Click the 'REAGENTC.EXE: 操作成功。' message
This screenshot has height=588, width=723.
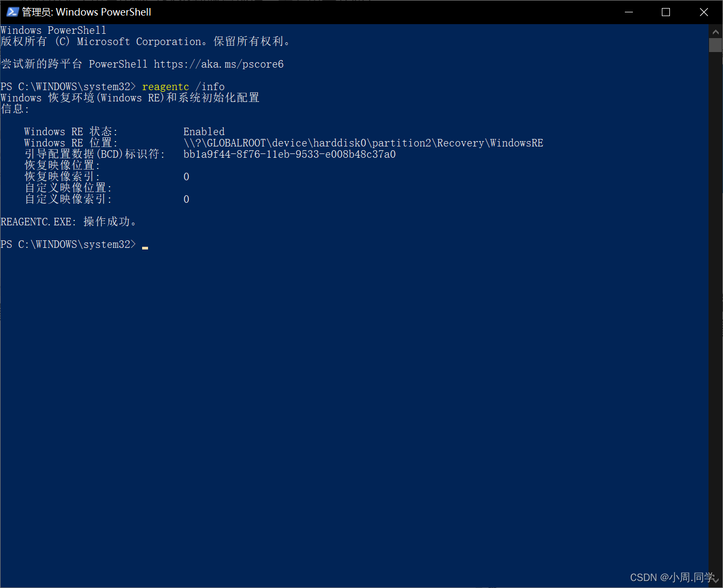pyautogui.click(x=69, y=222)
